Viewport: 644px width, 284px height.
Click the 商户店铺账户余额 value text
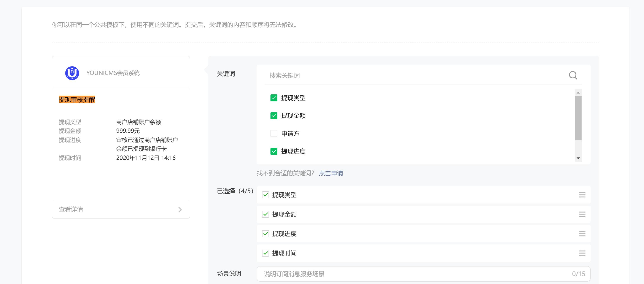(x=138, y=122)
